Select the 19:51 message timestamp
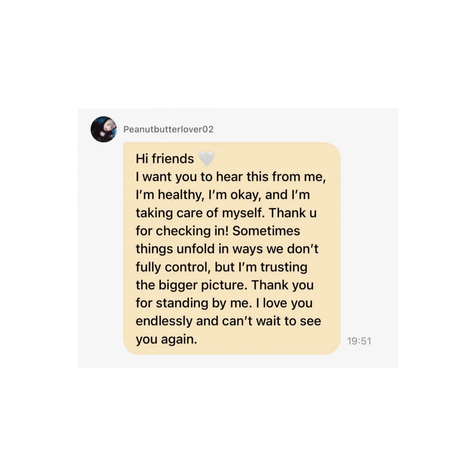This screenshot has height=476, width=476. pyautogui.click(x=359, y=341)
